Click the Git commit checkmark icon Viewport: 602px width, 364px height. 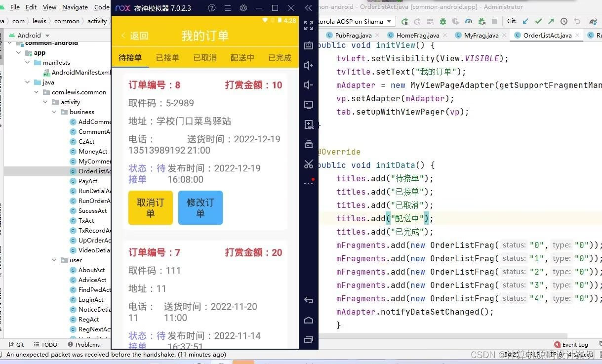[538, 22]
